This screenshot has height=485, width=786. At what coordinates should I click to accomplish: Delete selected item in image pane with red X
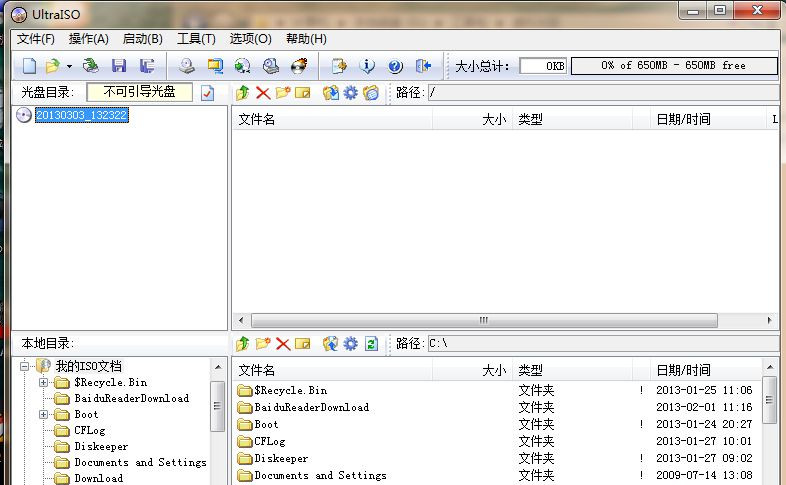[x=263, y=93]
